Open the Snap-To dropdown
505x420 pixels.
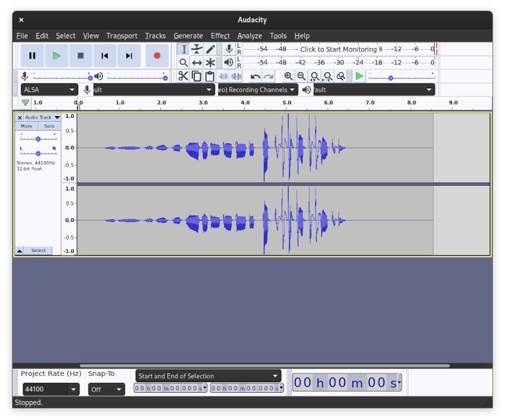(x=106, y=389)
